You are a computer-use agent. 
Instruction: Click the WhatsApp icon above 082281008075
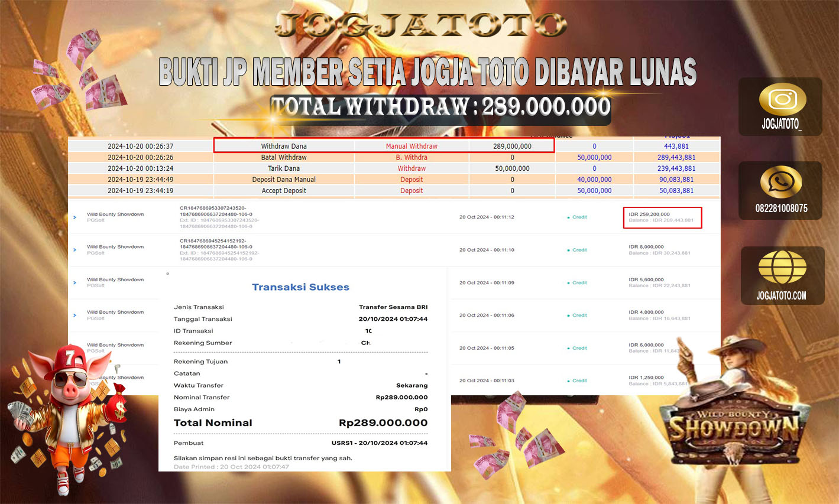click(780, 182)
